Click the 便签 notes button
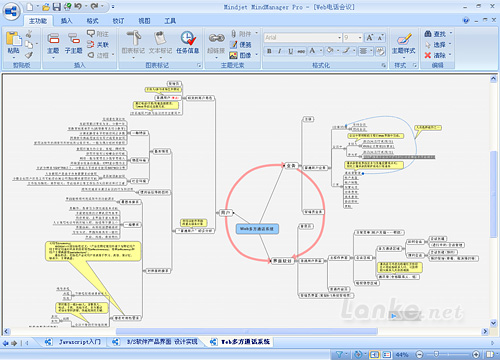 click(241, 44)
